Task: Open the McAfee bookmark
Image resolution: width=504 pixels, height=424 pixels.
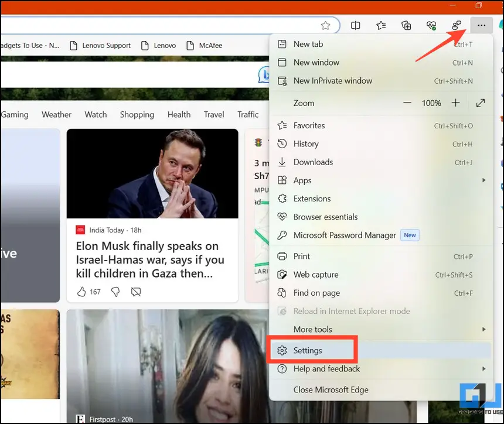Action: click(x=205, y=46)
